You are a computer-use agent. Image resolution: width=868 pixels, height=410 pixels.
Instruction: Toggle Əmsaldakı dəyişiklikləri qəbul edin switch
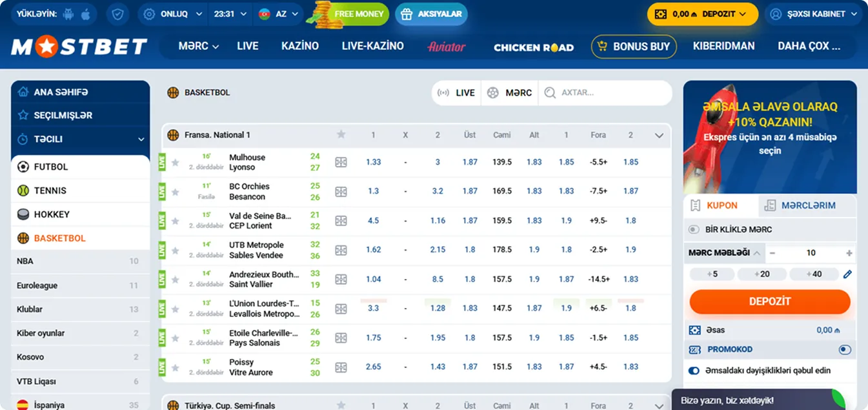point(694,371)
